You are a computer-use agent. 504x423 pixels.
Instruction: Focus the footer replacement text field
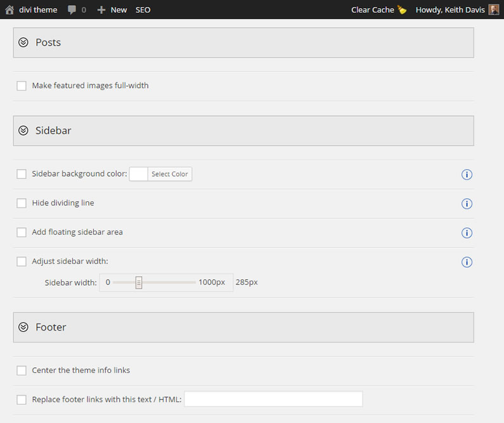[273, 399]
